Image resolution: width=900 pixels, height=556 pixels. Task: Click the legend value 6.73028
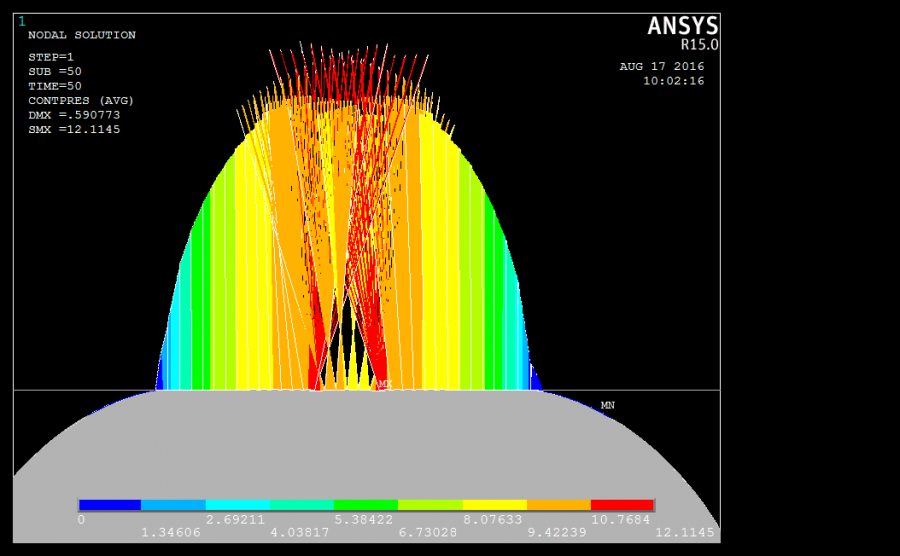tap(428, 532)
